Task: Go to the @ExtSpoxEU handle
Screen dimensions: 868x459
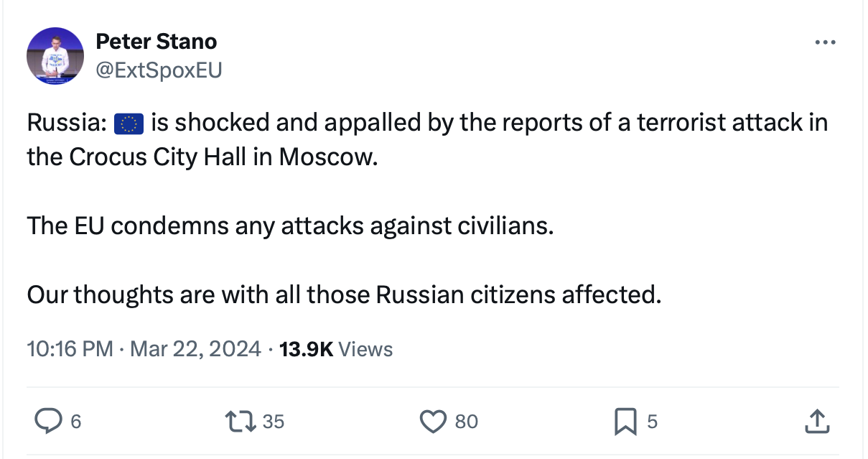Action: (x=159, y=70)
